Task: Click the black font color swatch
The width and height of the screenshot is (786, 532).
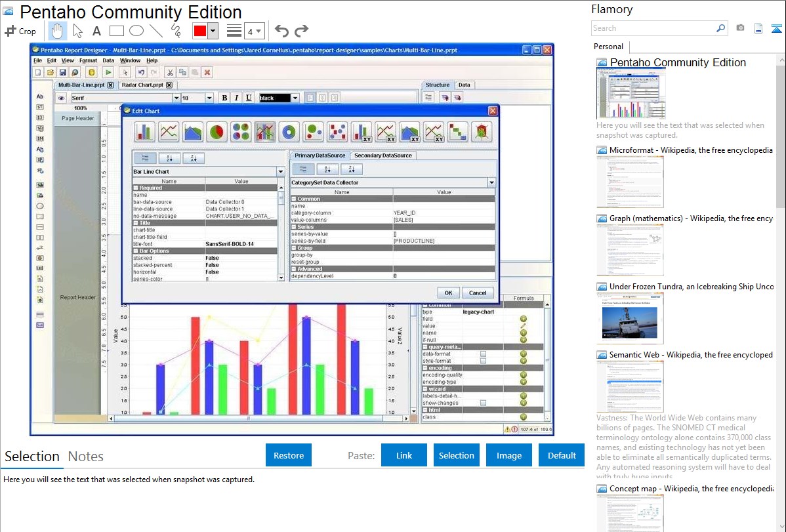Action: [x=275, y=98]
